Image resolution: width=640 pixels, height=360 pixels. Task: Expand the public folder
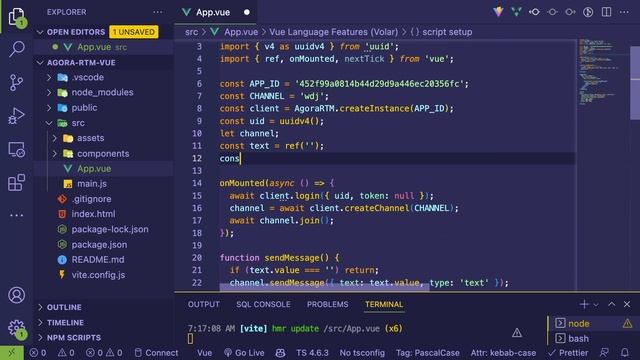[49, 108]
